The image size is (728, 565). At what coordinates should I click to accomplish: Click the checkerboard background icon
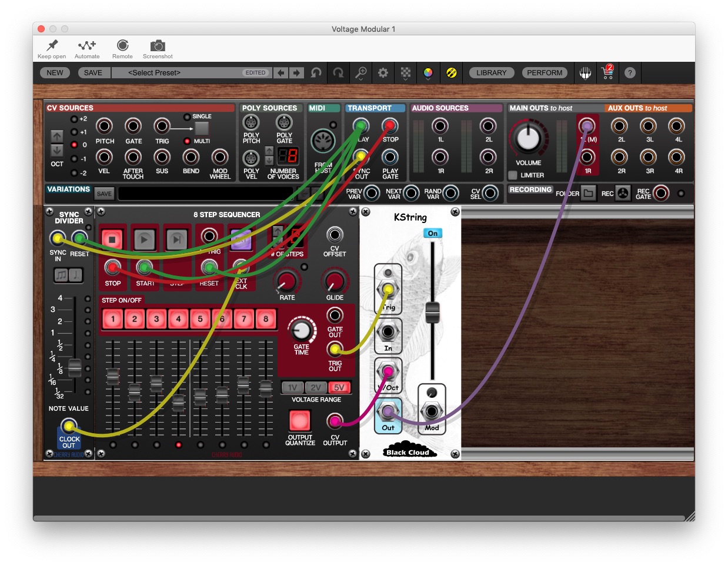click(406, 72)
